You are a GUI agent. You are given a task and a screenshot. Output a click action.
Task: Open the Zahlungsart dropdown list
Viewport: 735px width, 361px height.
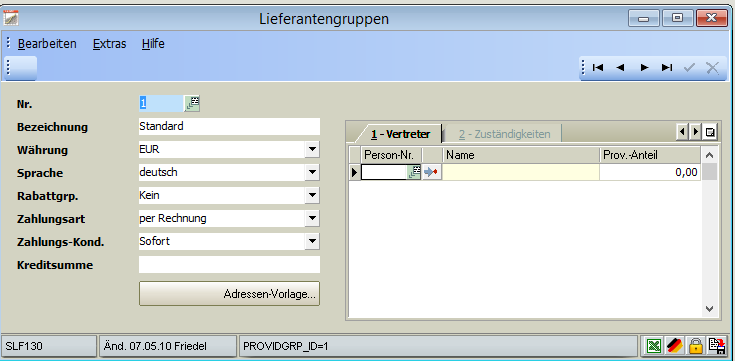coord(312,218)
